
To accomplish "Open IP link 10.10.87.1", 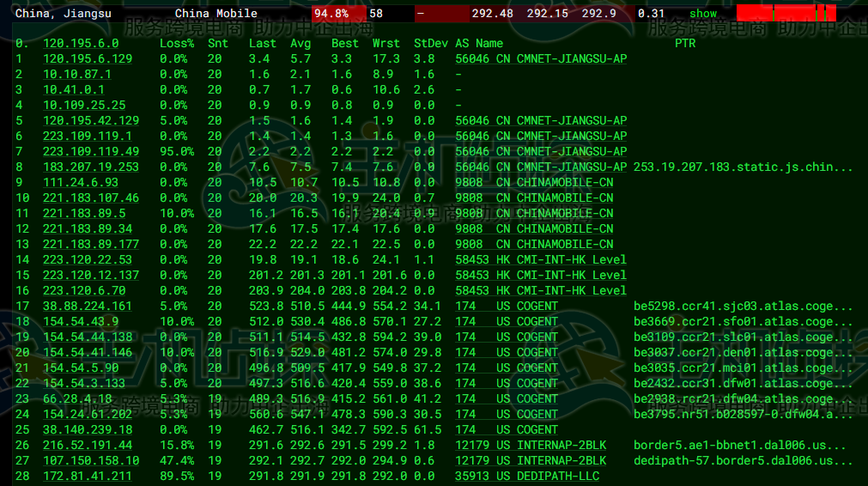I will (77, 74).
